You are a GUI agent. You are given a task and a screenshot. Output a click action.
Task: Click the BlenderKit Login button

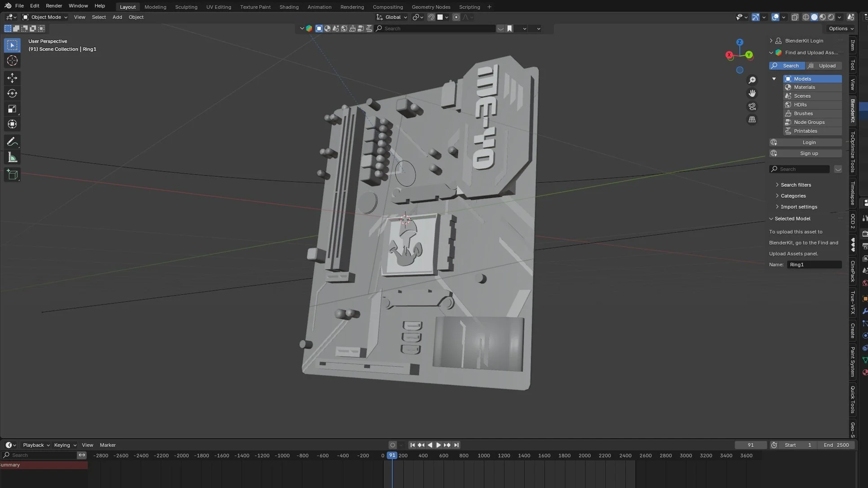point(809,142)
